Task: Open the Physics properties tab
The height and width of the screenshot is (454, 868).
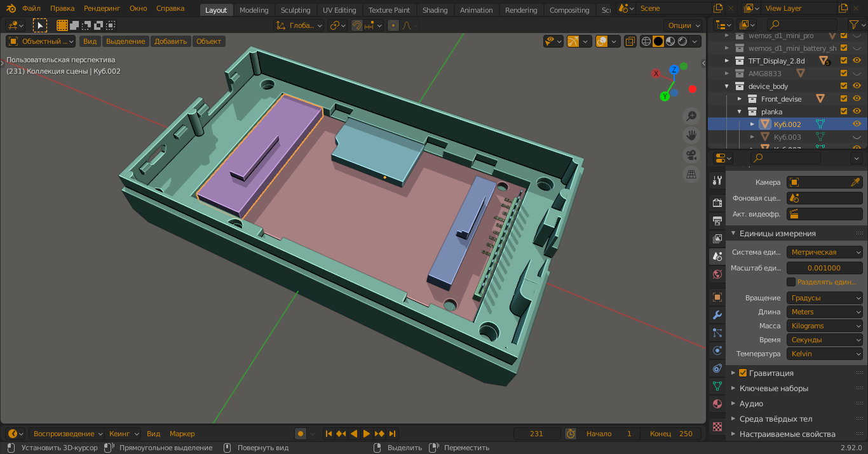Action: tap(717, 351)
